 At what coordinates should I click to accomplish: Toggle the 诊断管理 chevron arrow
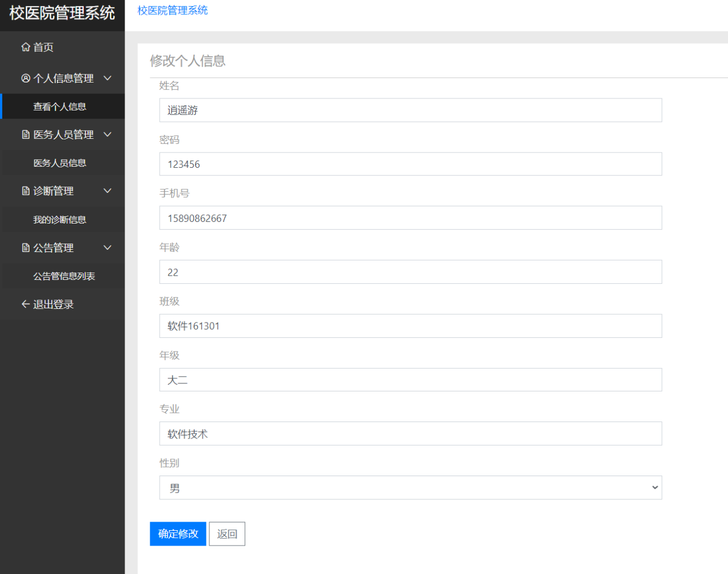pos(107,191)
